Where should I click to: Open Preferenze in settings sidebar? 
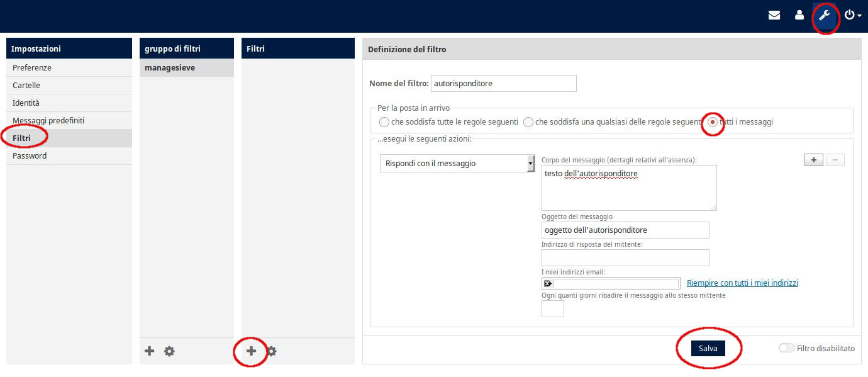pyautogui.click(x=32, y=67)
